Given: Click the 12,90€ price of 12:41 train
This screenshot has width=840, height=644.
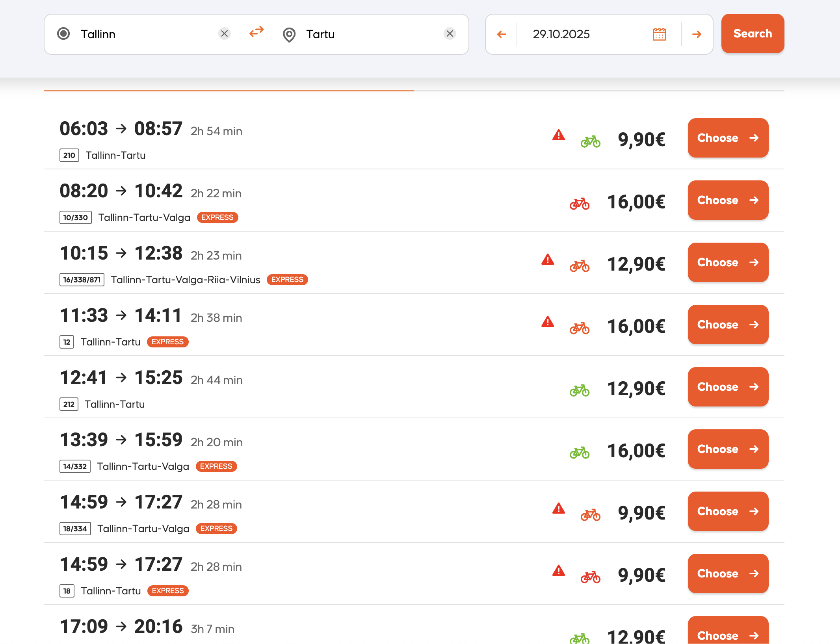Looking at the screenshot, I should click(x=636, y=388).
